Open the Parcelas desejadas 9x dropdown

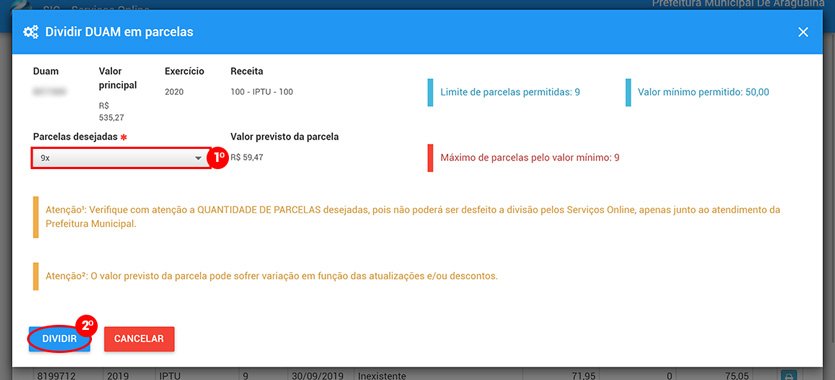(120, 158)
